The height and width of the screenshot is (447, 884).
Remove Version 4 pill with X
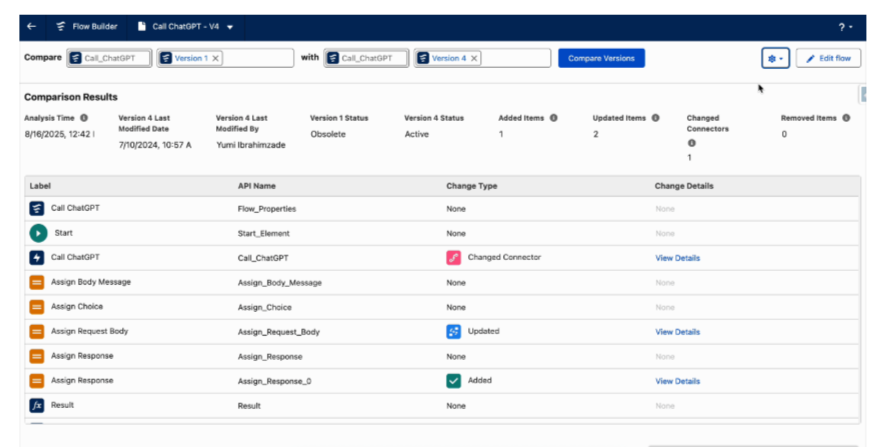474,59
